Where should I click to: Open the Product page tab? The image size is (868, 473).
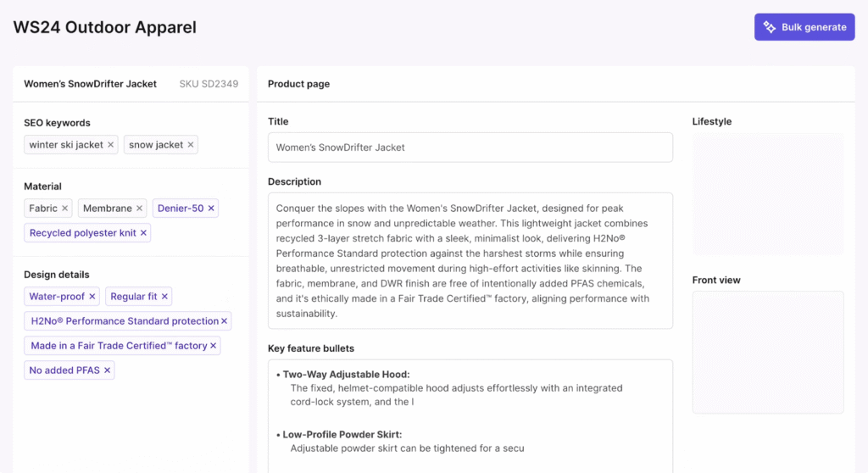(298, 84)
